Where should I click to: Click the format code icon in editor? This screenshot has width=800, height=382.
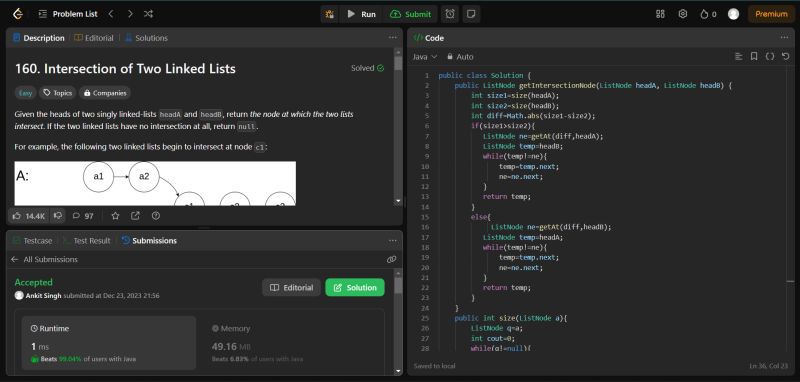click(738, 57)
